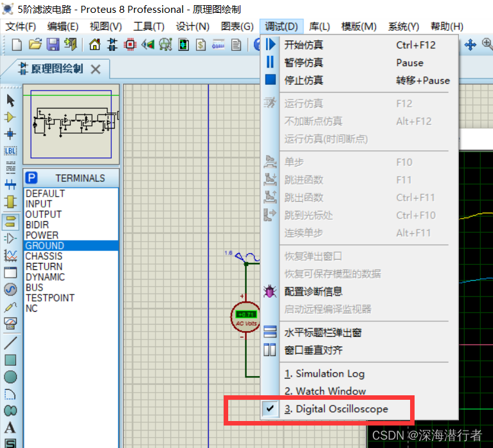Open the 图表(G) menu
This screenshot has height=448, width=493.
[x=237, y=26]
